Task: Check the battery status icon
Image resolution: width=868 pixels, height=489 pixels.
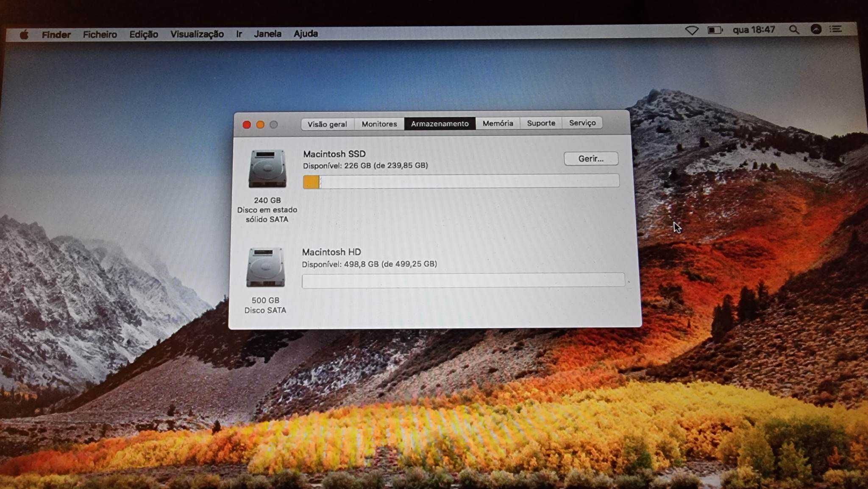Action: [715, 30]
